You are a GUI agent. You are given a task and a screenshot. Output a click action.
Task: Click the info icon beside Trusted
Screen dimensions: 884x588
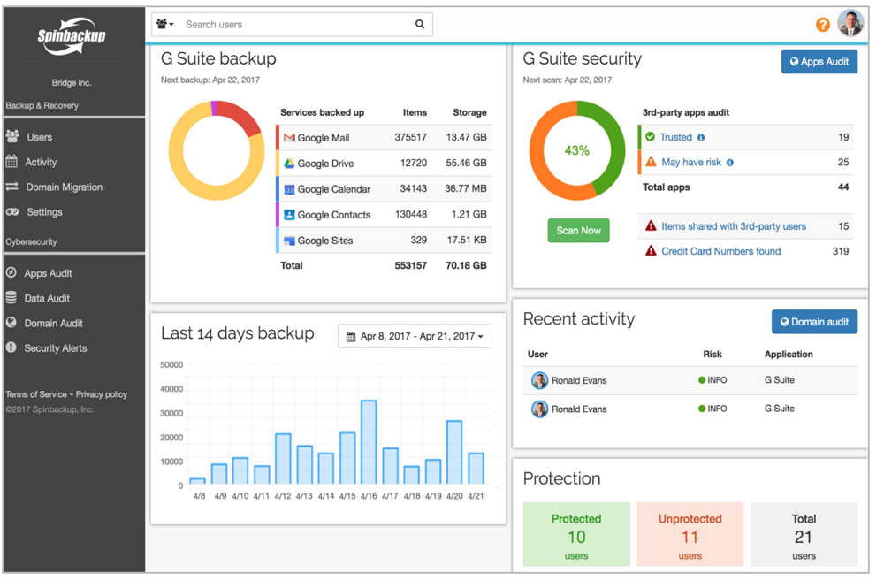pos(701,138)
